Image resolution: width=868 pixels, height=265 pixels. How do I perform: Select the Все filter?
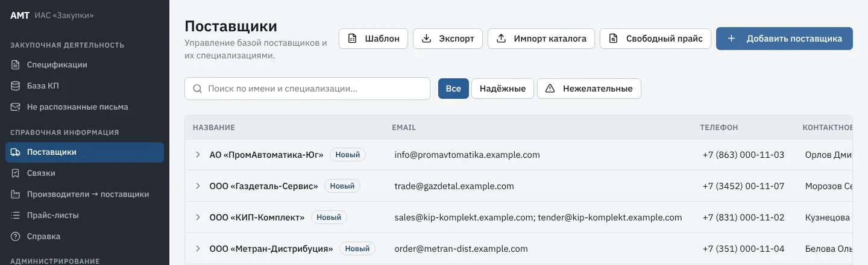click(x=453, y=89)
